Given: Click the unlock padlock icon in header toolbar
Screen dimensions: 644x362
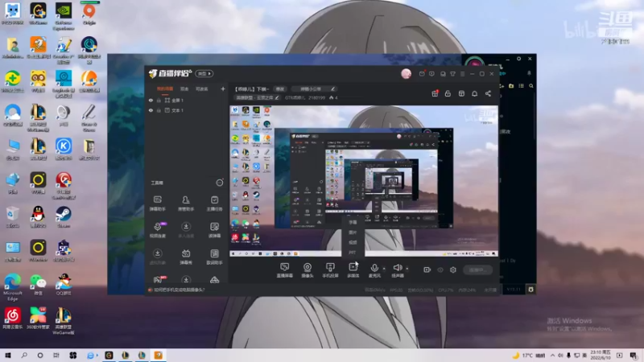Looking at the screenshot, I should point(448,93).
